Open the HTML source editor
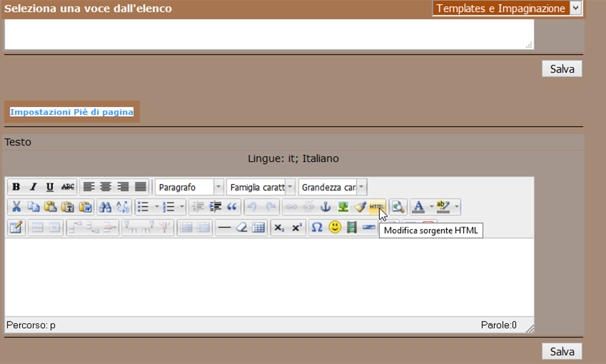 (x=377, y=207)
